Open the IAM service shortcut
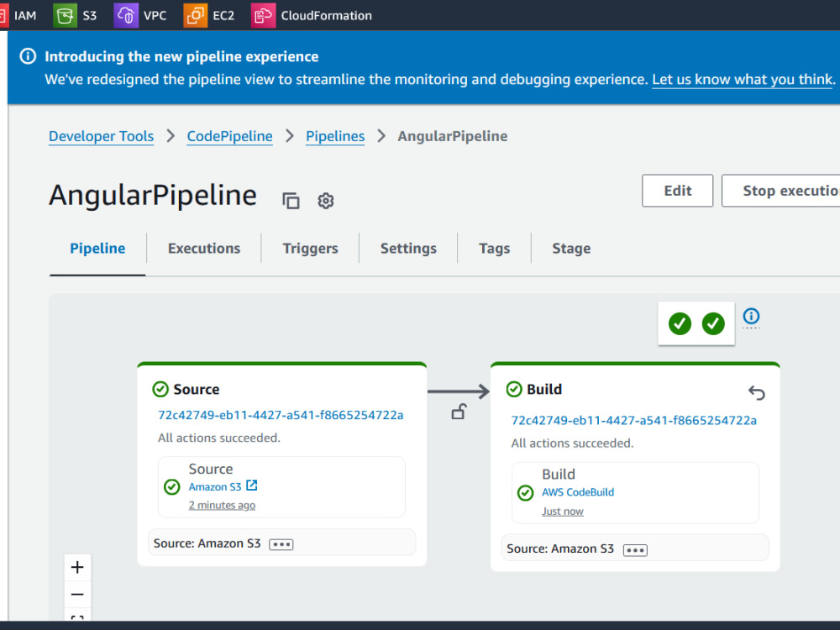This screenshot has width=840, height=630. point(18,15)
